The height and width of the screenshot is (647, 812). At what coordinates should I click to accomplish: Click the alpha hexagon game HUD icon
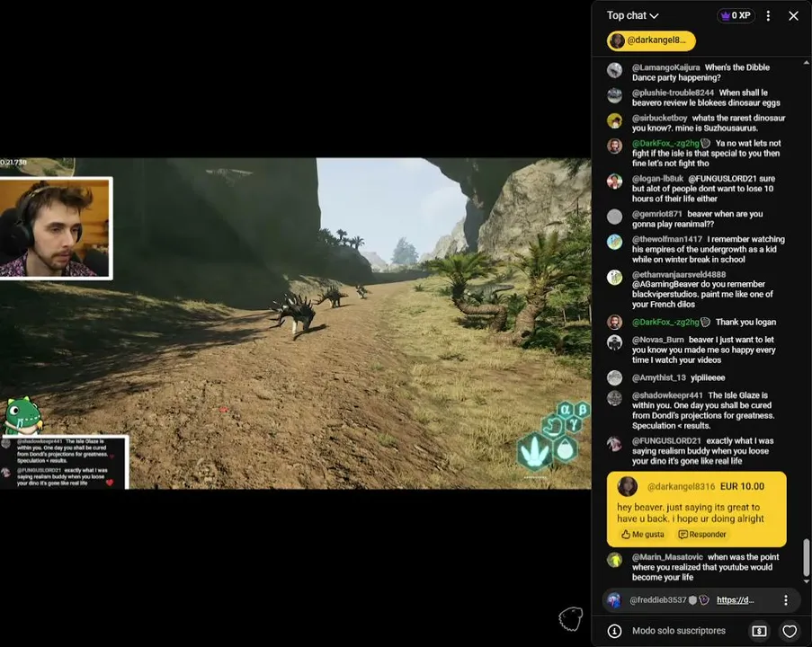(x=566, y=409)
